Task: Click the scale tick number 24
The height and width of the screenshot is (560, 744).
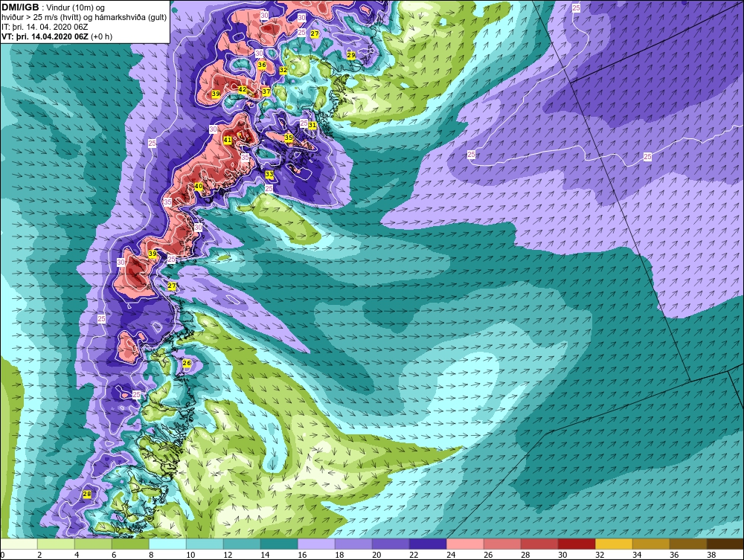Action: tap(451, 555)
